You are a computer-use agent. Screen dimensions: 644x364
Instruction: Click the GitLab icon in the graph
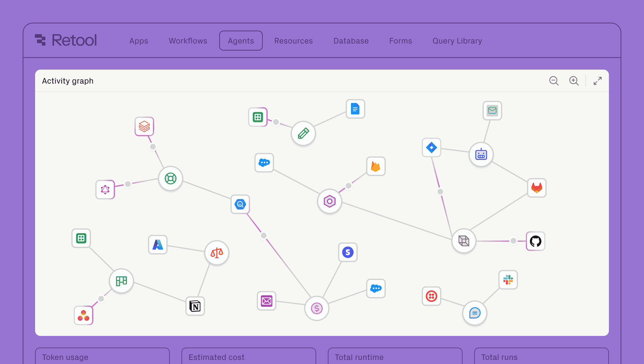click(537, 188)
